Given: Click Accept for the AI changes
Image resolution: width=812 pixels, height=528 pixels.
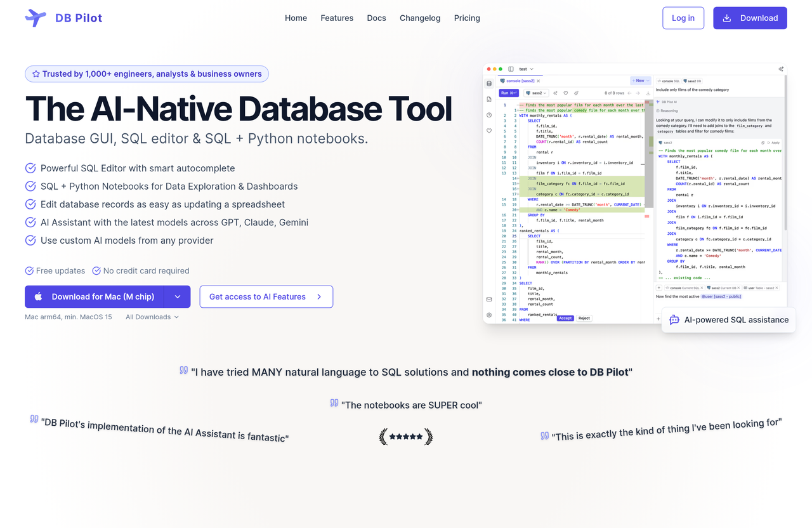Looking at the screenshot, I should pos(565,318).
